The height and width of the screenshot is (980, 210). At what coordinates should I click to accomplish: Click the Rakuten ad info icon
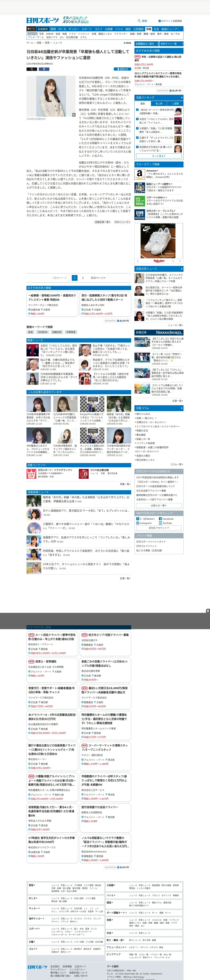coord(173,261)
